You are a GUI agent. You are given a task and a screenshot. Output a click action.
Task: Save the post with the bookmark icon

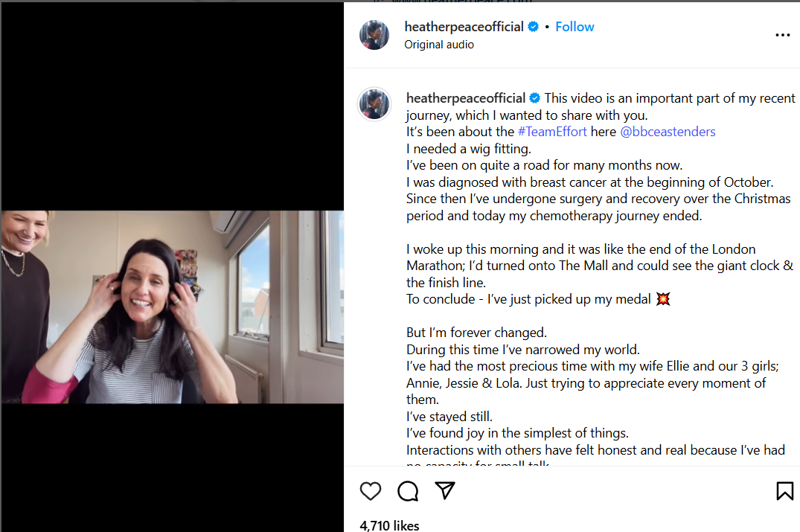(x=784, y=491)
